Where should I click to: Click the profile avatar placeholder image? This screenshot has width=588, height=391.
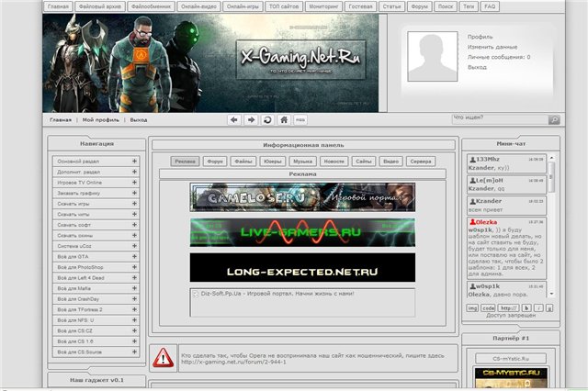point(433,56)
